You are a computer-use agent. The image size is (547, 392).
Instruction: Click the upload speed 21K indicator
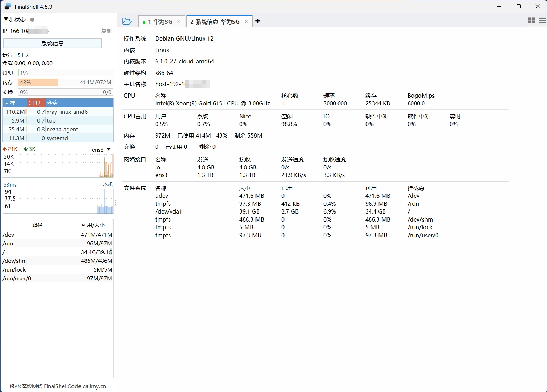click(10, 149)
